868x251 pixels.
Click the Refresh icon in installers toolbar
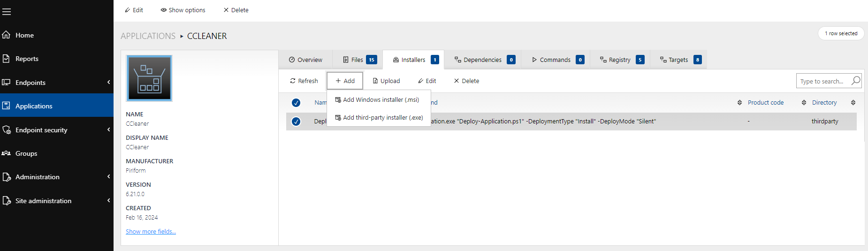pos(293,81)
